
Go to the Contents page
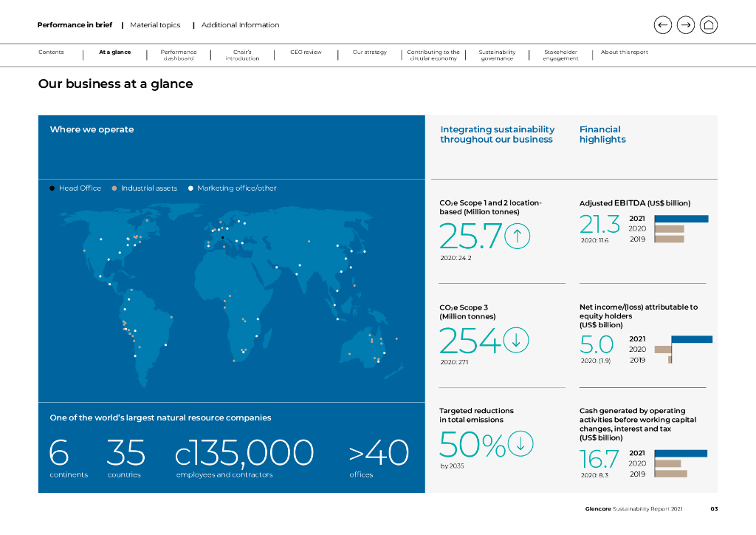coord(51,52)
